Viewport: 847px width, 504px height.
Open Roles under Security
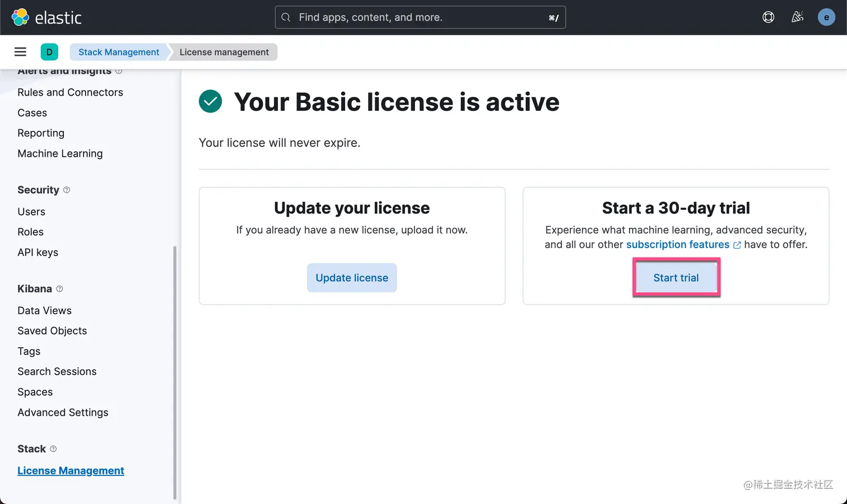30,232
